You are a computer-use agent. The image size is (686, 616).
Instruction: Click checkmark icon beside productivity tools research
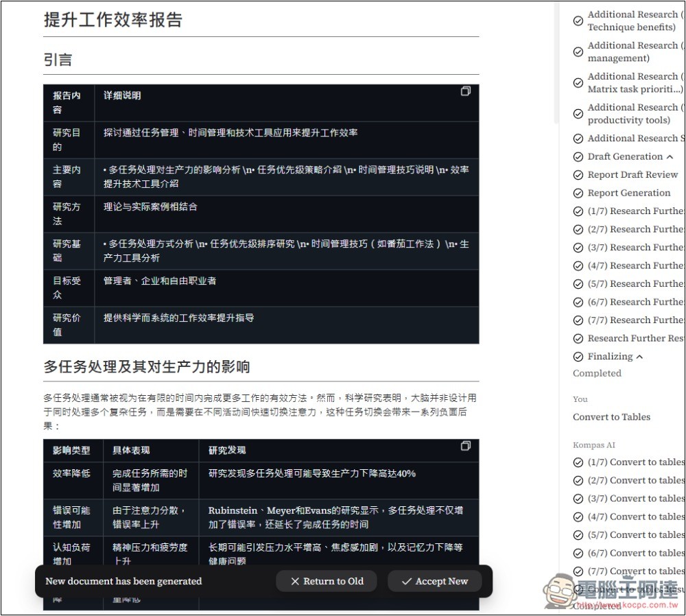[x=578, y=114]
